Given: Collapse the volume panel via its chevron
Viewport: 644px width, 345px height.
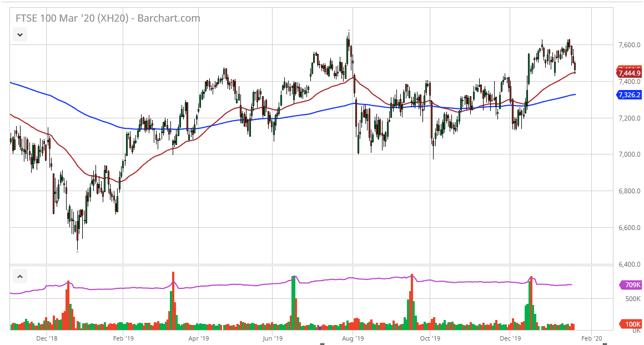Looking at the screenshot, I should tap(19, 276).
